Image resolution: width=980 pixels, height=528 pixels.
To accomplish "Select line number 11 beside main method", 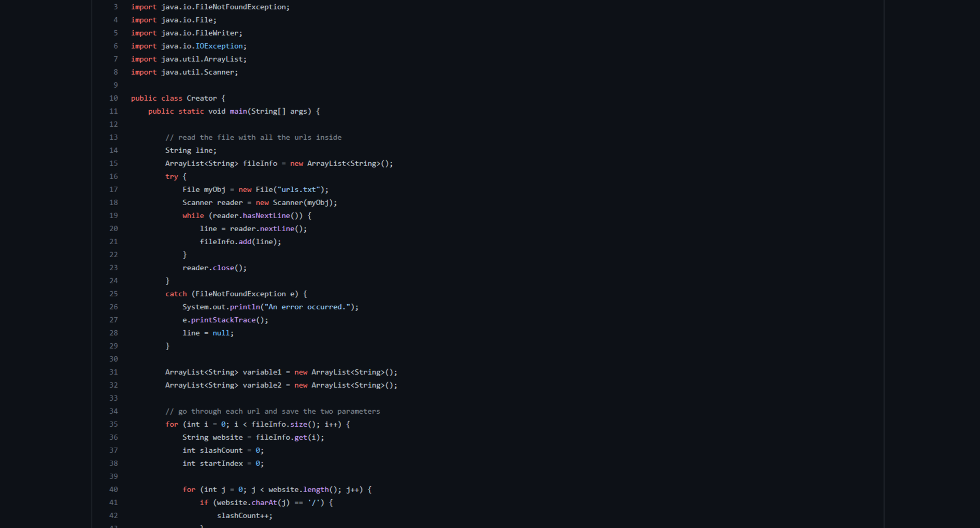I will (x=114, y=111).
